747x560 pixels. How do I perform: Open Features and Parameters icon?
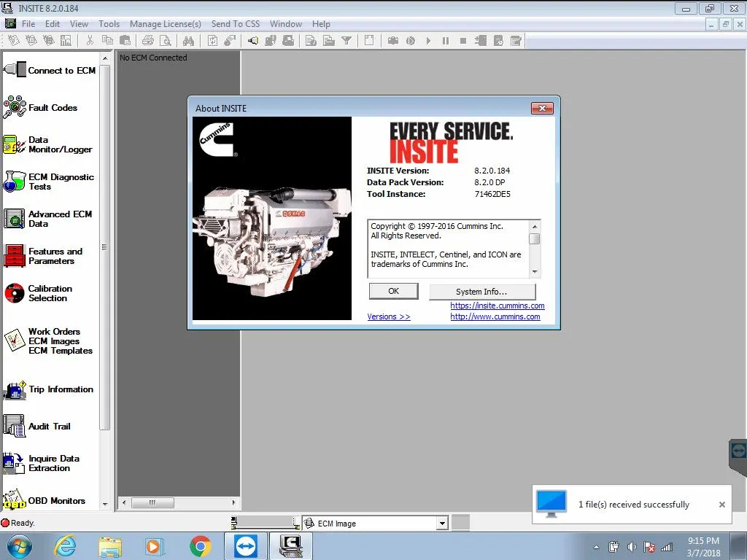(x=15, y=256)
